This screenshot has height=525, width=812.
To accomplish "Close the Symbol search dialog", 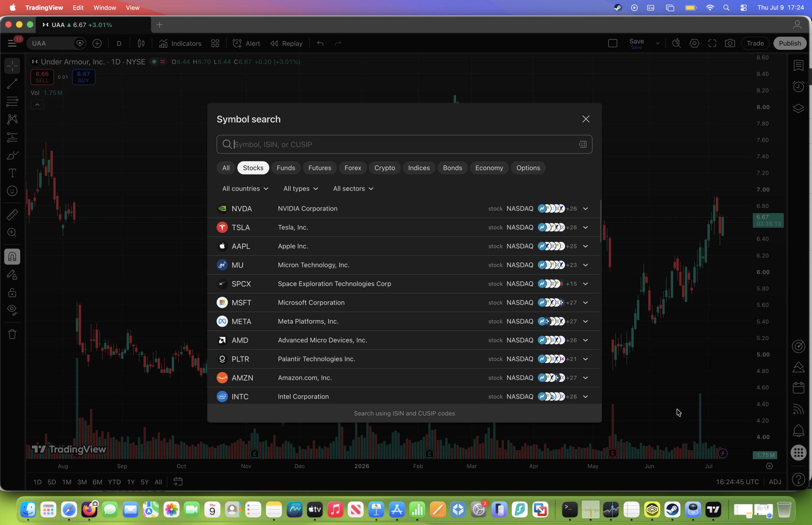I will coord(586,119).
